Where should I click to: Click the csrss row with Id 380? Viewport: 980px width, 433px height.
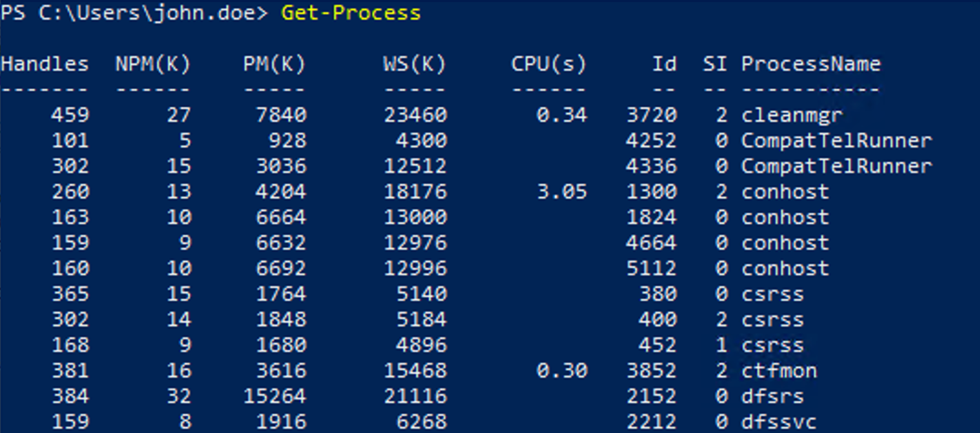[773, 294]
